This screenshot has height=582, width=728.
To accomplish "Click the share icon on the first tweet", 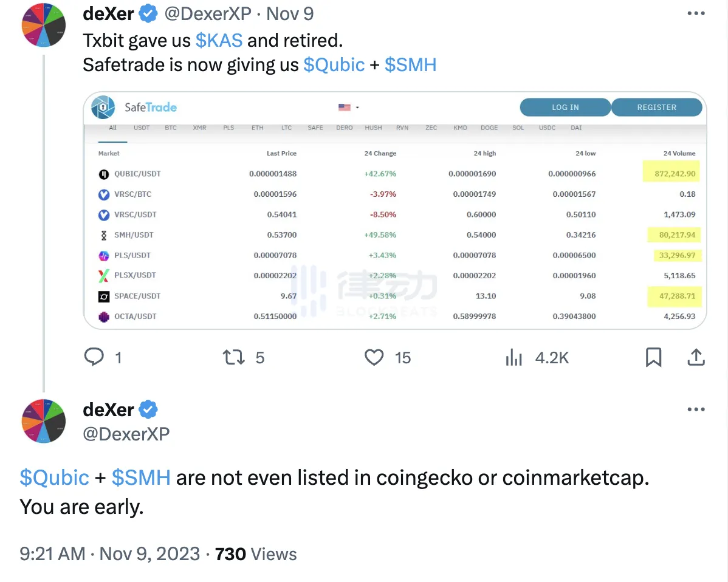I will click(696, 357).
